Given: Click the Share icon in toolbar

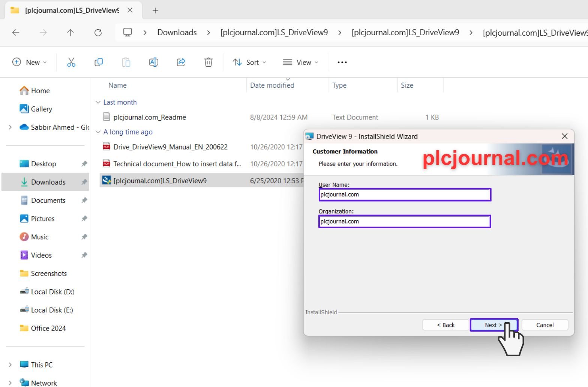Looking at the screenshot, I should tap(181, 62).
